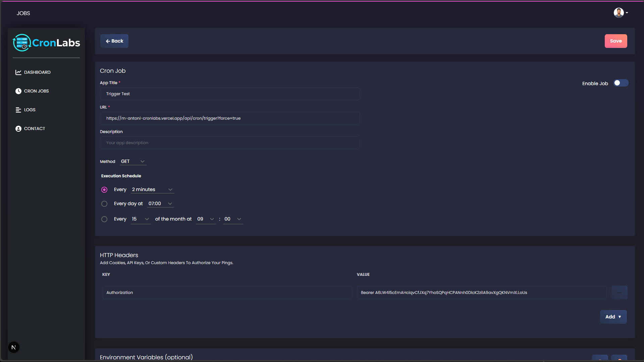Click the Contact person icon
This screenshot has width=644, height=362.
point(18,129)
